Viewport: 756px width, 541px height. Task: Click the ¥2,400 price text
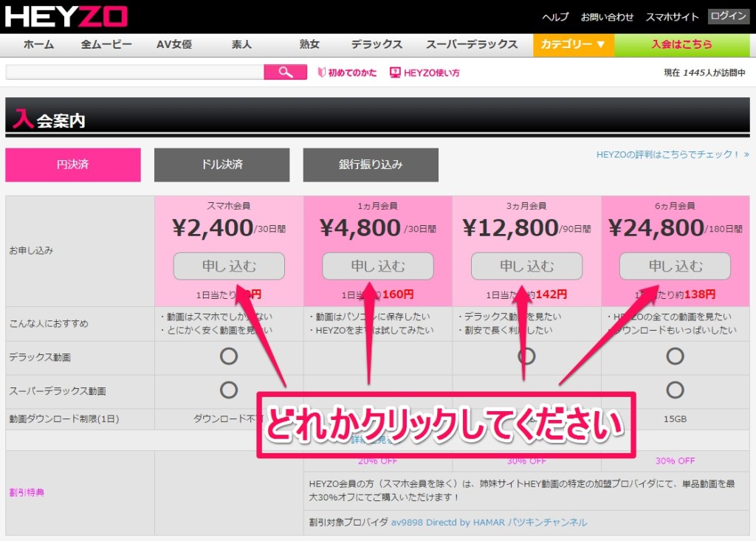(x=213, y=227)
